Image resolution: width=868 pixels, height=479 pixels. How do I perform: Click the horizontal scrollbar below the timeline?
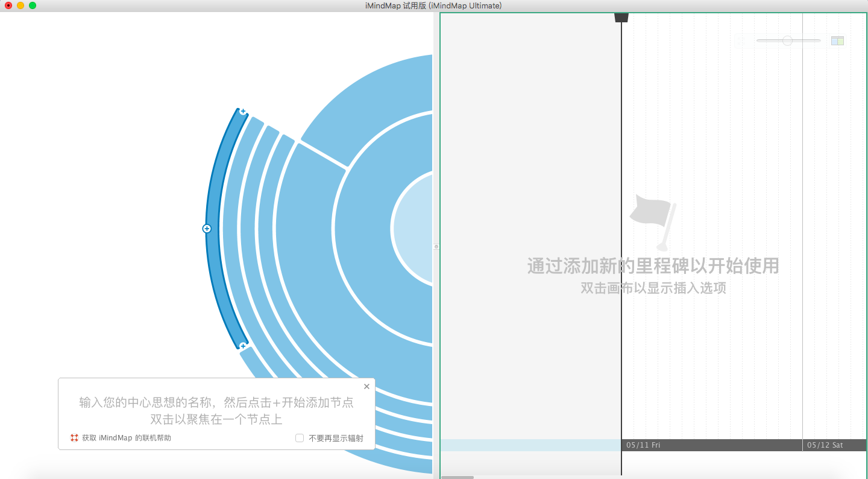pyautogui.click(x=457, y=477)
